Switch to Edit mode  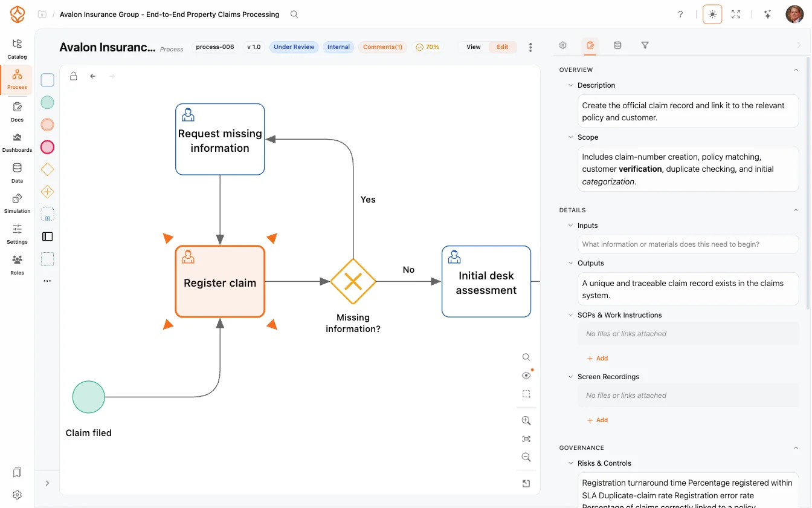tap(503, 47)
